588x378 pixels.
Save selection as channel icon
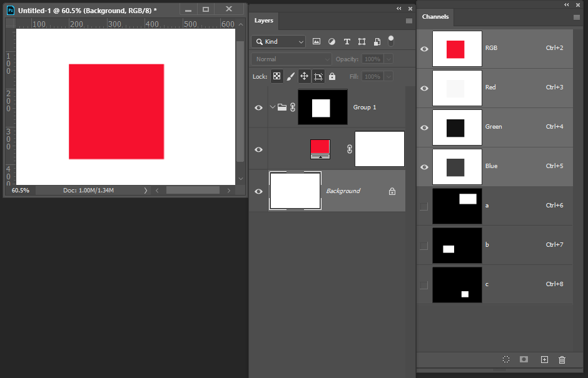(x=524, y=359)
